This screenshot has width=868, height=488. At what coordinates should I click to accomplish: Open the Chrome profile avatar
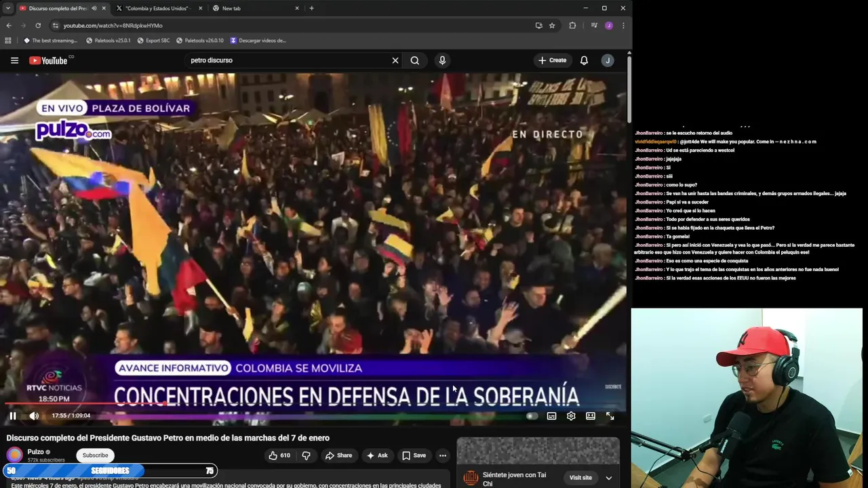[609, 25]
